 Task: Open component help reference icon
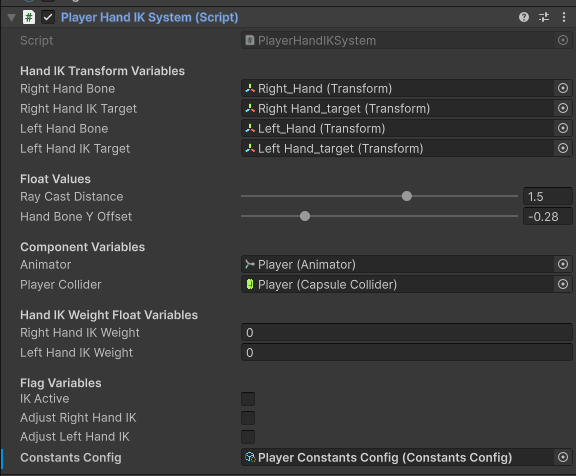point(524,17)
